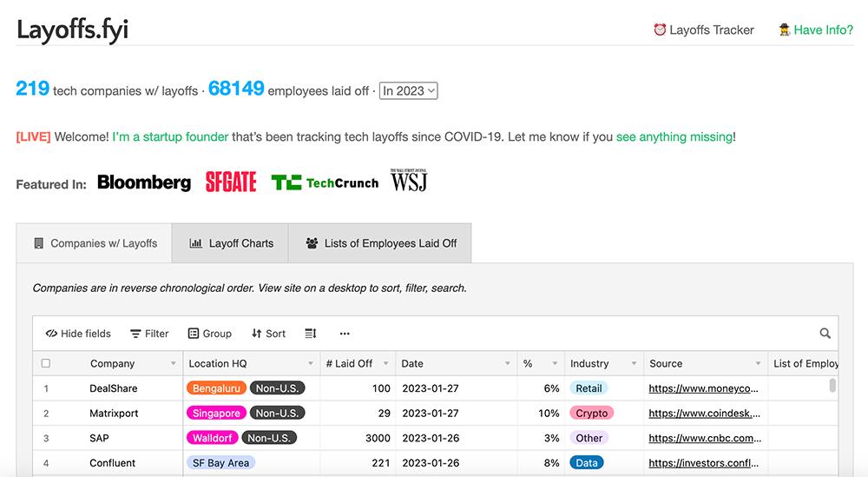The image size is (868, 477).
Task: Click the SFGATE logo
Action: [231, 182]
